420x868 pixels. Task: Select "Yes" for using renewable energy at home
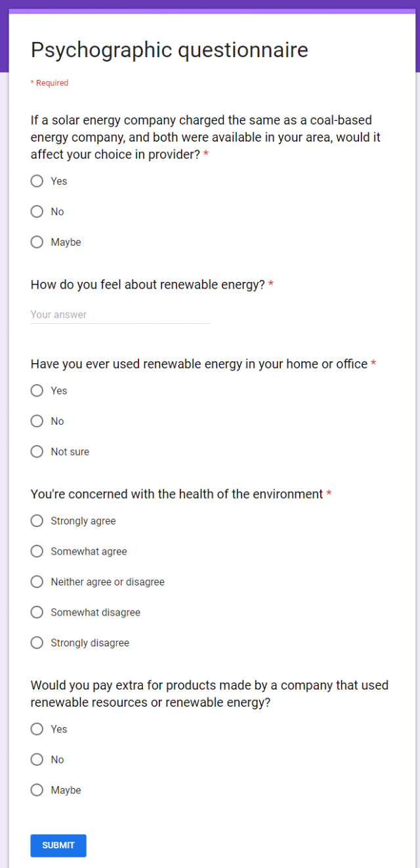click(37, 390)
